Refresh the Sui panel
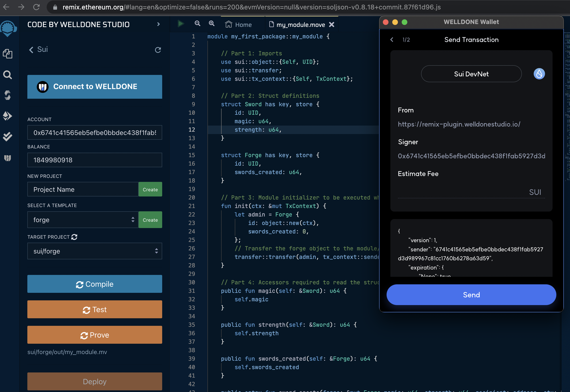Screen dimensions: 570x392 pos(158,50)
